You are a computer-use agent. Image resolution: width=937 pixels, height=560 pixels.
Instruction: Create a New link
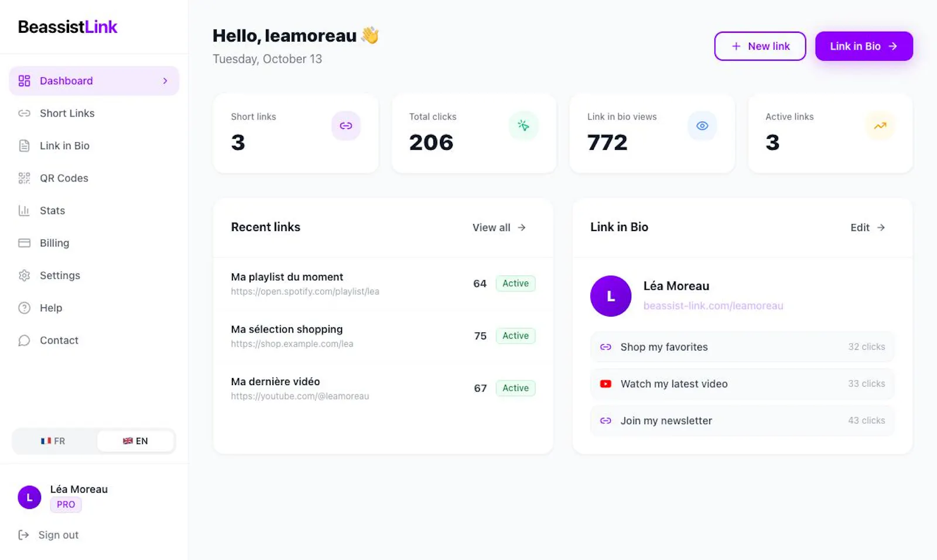760,46
